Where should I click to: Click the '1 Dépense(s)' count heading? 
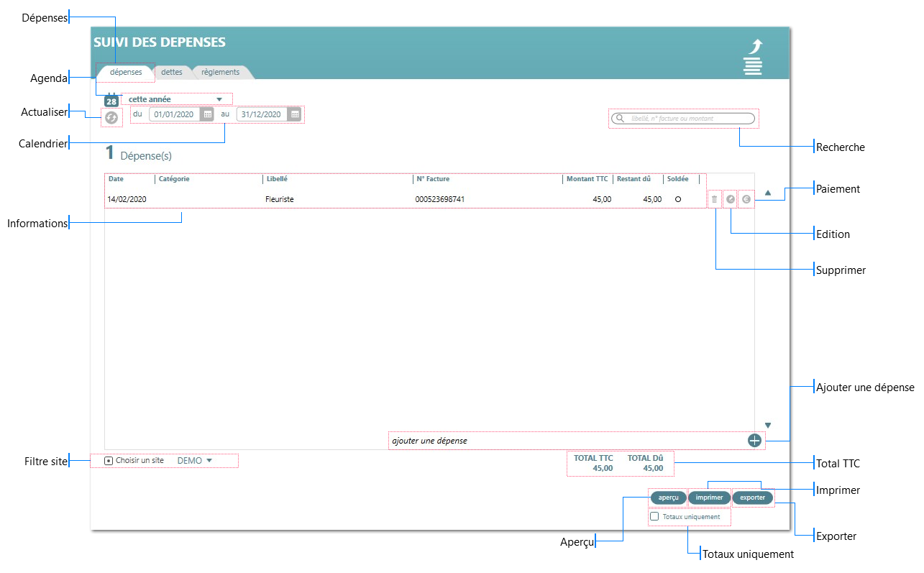point(139,153)
